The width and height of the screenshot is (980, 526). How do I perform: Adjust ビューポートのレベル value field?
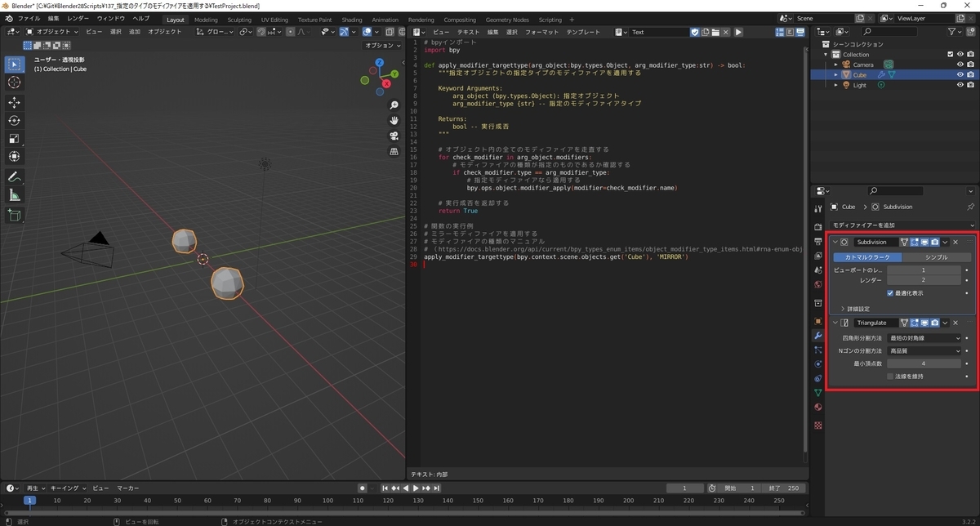[924, 270]
